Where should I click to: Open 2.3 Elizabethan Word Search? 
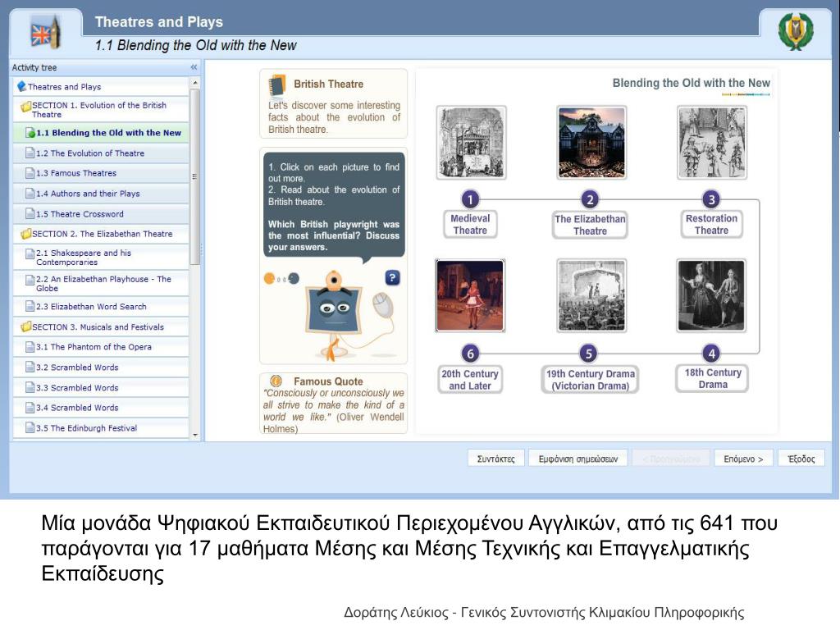[x=101, y=307]
